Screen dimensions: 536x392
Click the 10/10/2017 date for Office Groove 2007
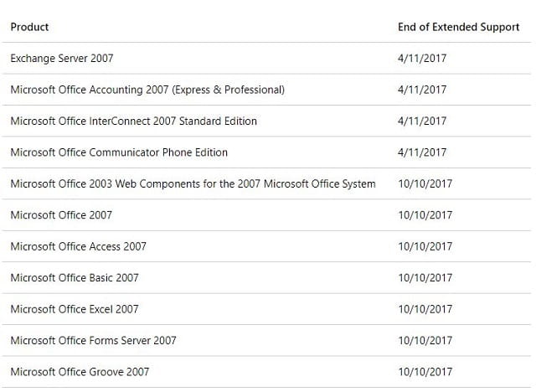point(425,372)
